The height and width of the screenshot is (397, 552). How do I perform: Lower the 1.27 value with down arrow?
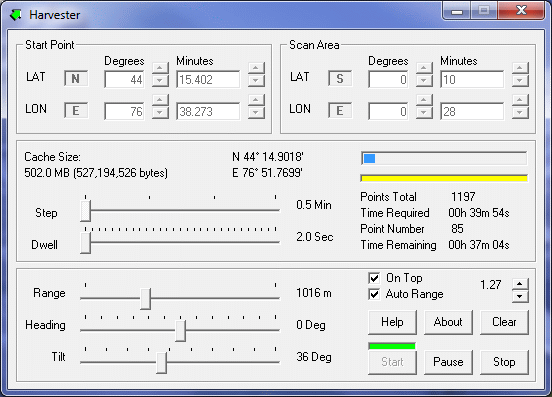tap(520, 296)
